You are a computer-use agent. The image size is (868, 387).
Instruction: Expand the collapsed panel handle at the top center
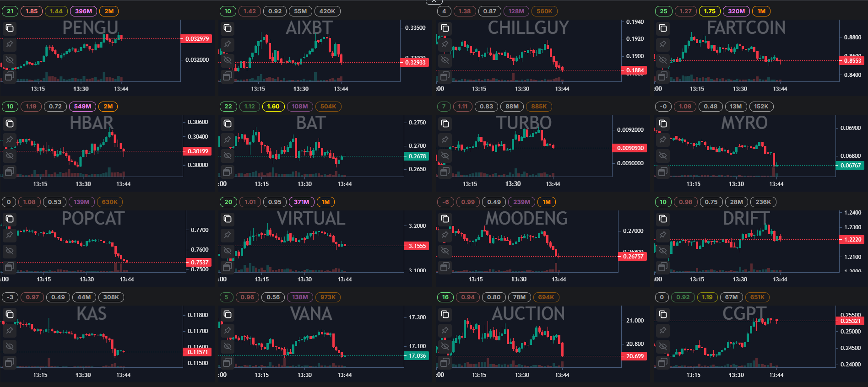tap(434, 2)
